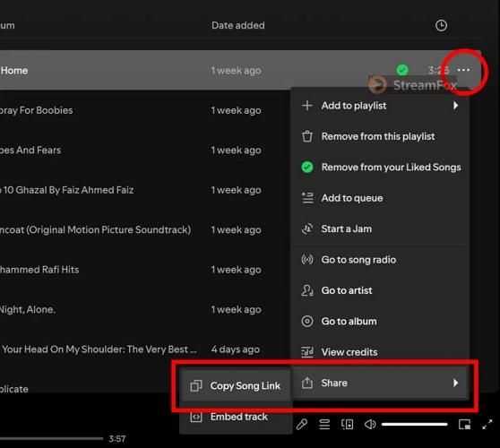Click the disc icon beside Go to album

[x=307, y=321]
